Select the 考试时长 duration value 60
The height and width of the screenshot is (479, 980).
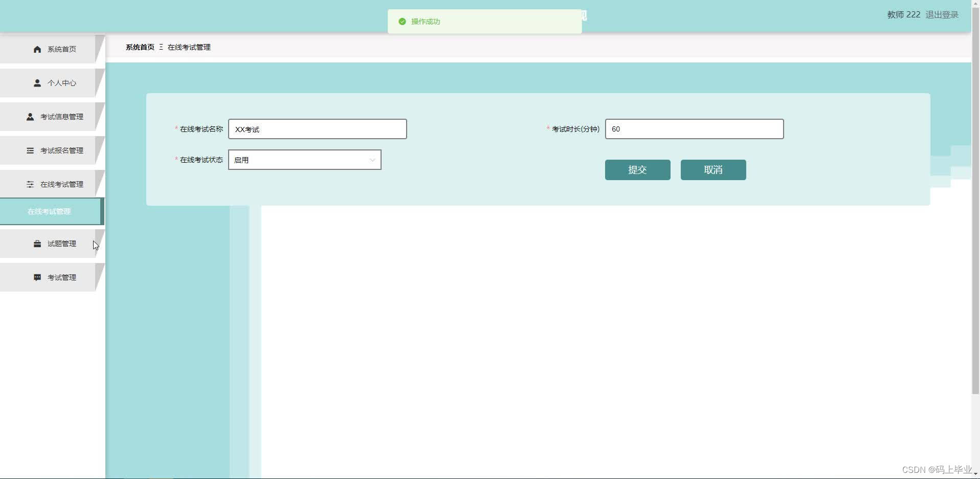[694, 129]
